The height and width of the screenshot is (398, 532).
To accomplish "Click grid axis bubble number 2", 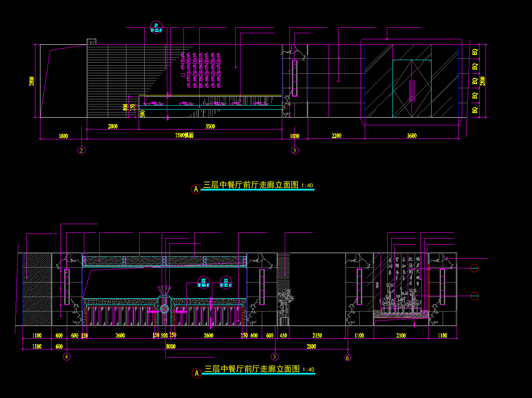I will point(82,150).
